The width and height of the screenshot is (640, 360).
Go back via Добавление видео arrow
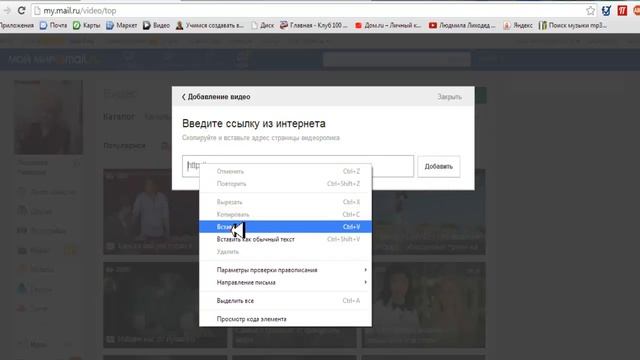pyautogui.click(x=216, y=97)
